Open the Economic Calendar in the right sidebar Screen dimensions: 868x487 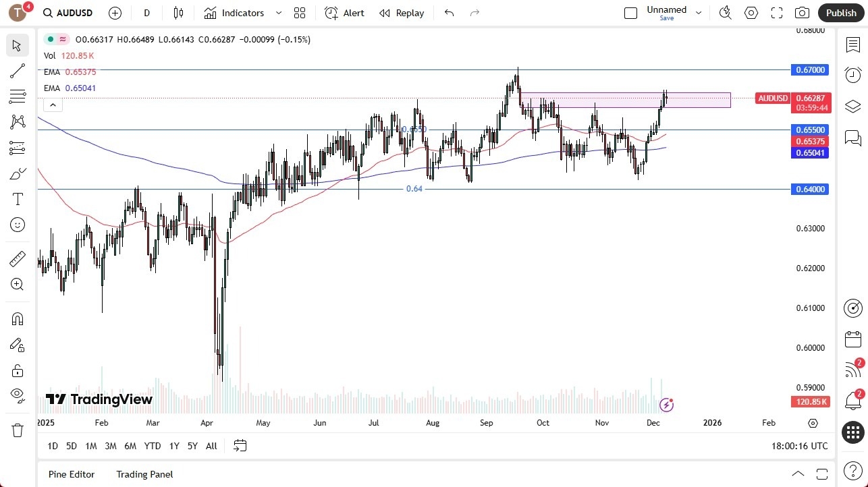852,339
